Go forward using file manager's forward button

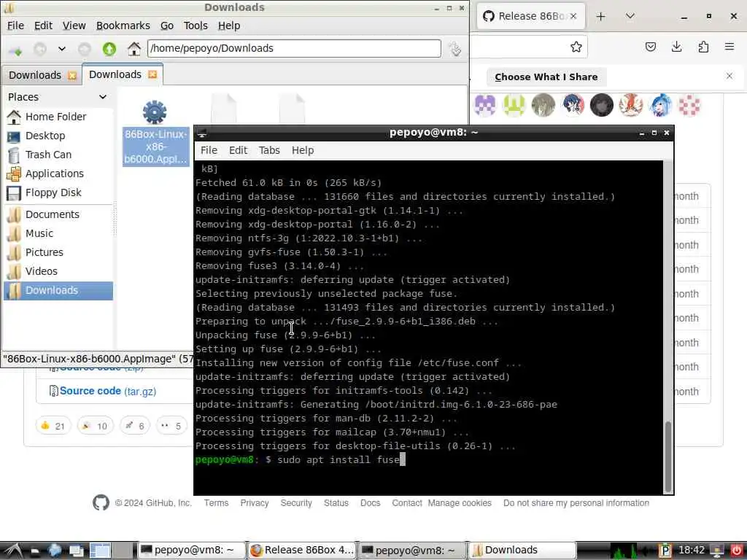pos(85,49)
